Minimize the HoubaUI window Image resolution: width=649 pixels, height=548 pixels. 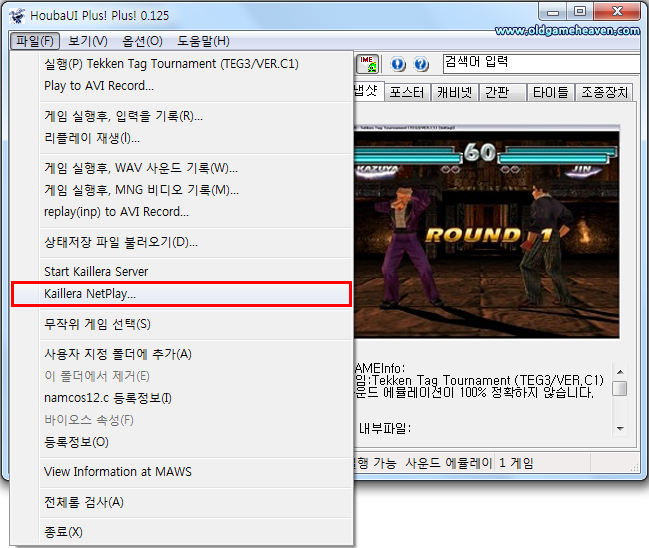point(553,12)
